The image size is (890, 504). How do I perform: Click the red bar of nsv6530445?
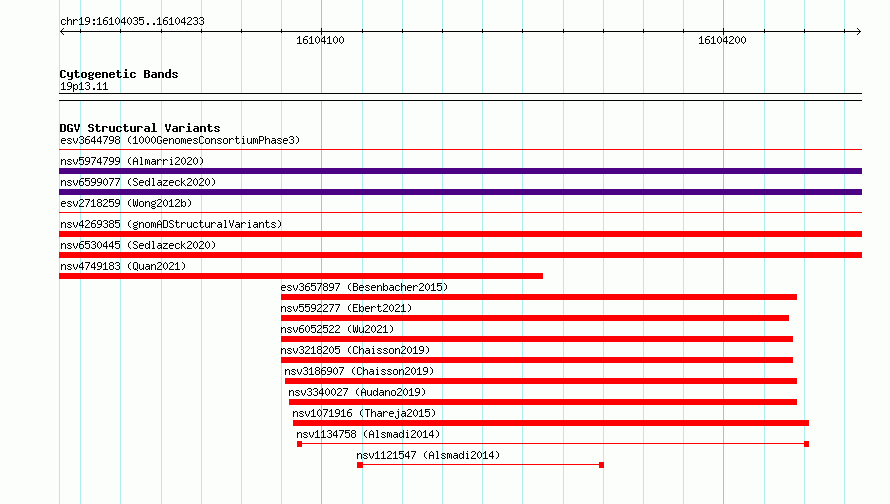click(460, 255)
